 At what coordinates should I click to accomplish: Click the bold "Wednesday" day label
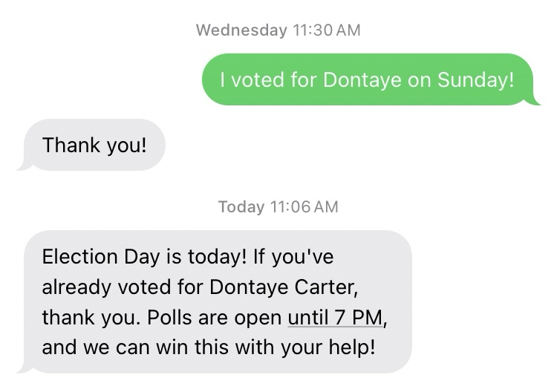click(x=241, y=30)
